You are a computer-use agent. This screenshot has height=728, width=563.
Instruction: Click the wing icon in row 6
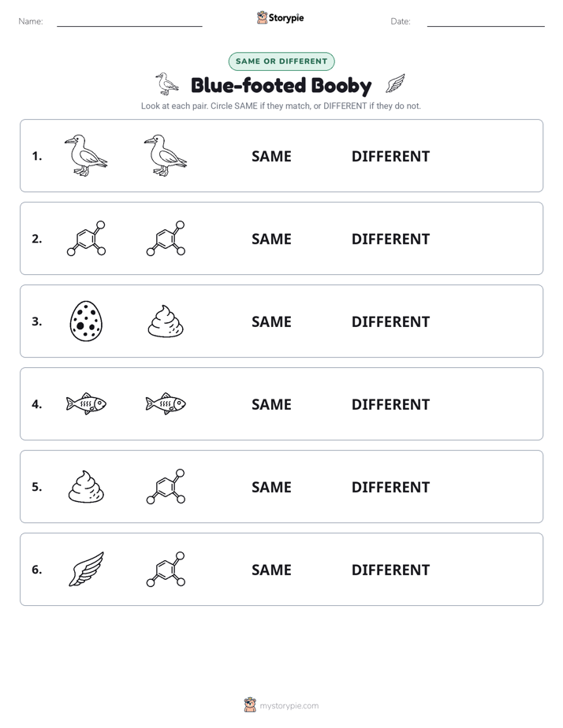pos(86,569)
